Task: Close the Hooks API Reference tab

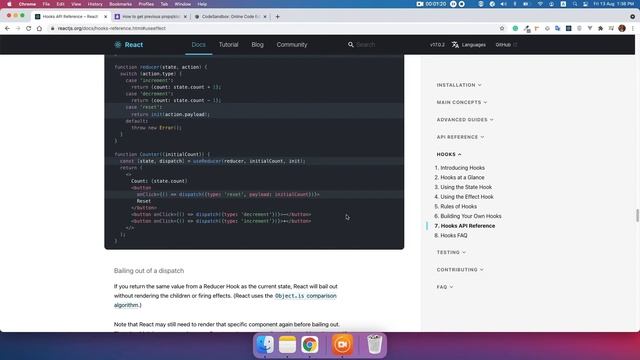Action: click(x=105, y=16)
